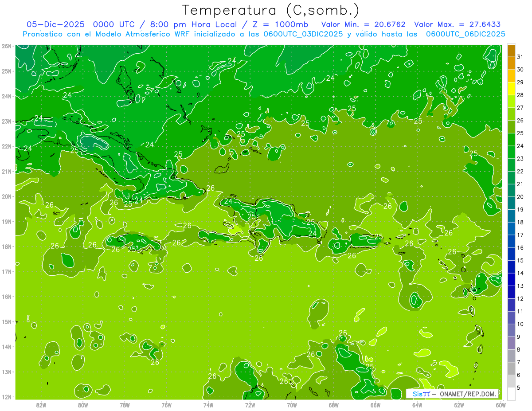The height and width of the screenshot is (411, 532).
Task: Click the 15N latitude axis label
Action: tap(7, 321)
